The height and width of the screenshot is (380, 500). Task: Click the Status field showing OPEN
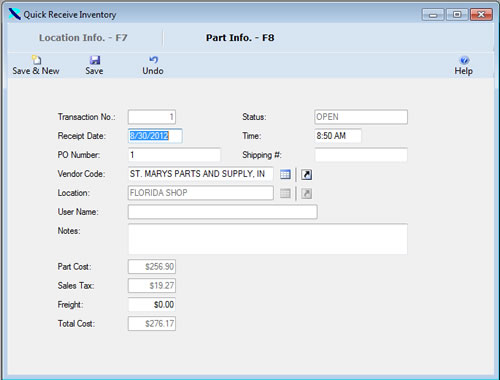tap(361, 117)
